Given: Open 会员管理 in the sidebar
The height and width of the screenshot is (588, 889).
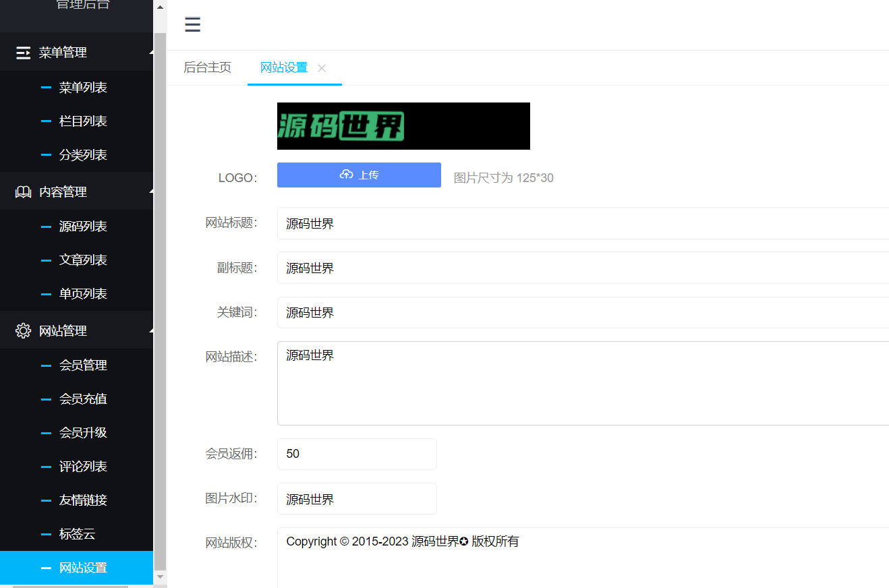Looking at the screenshot, I should [x=83, y=365].
